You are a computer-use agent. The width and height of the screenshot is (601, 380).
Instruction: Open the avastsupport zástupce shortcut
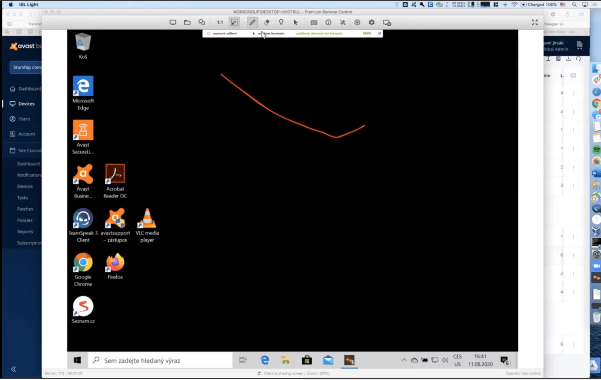(x=115, y=225)
